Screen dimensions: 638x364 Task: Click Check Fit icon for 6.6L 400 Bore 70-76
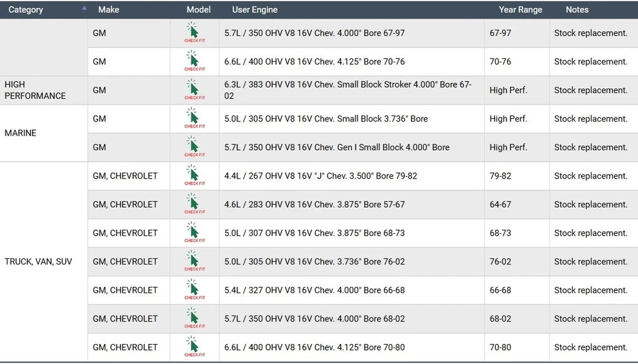(194, 61)
